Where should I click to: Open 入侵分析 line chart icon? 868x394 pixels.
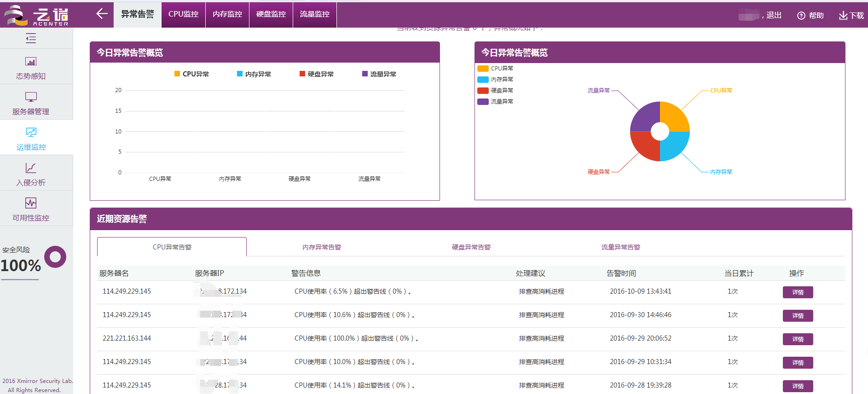point(31,168)
